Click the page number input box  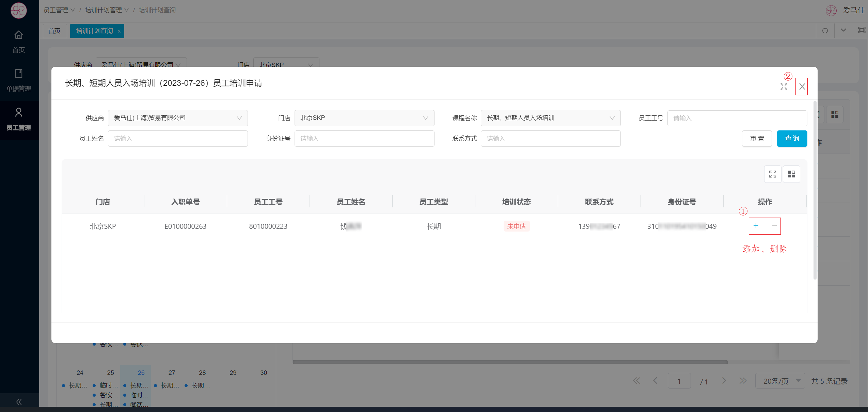pos(679,381)
